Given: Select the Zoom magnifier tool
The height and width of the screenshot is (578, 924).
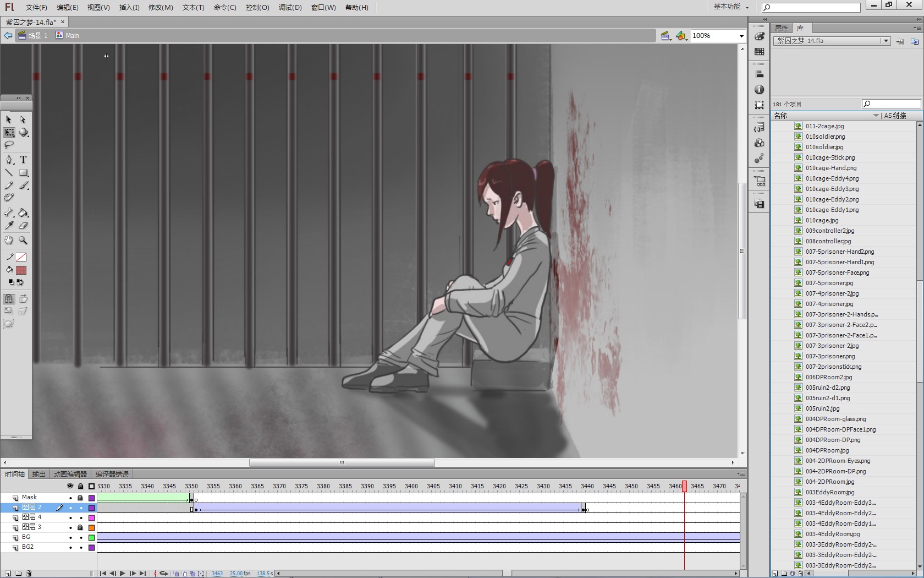Looking at the screenshot, I should (x=23, y=241).
